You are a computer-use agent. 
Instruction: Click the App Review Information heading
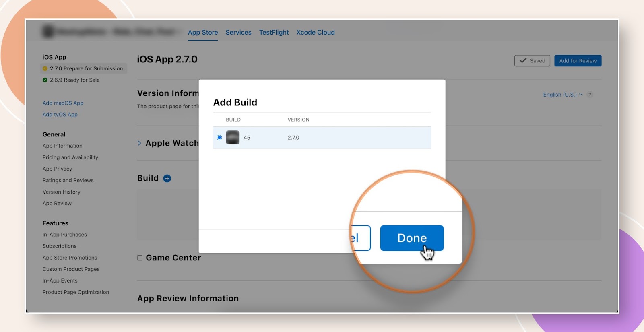(188, 298)
